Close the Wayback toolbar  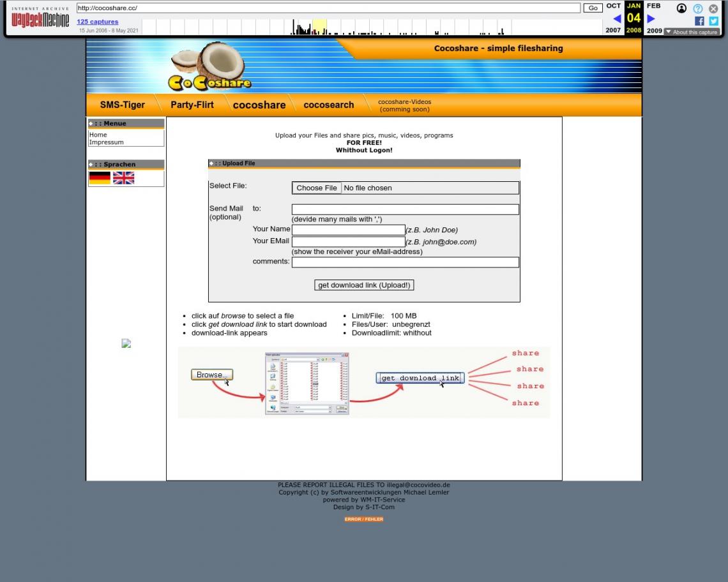(x=713, y=8)
